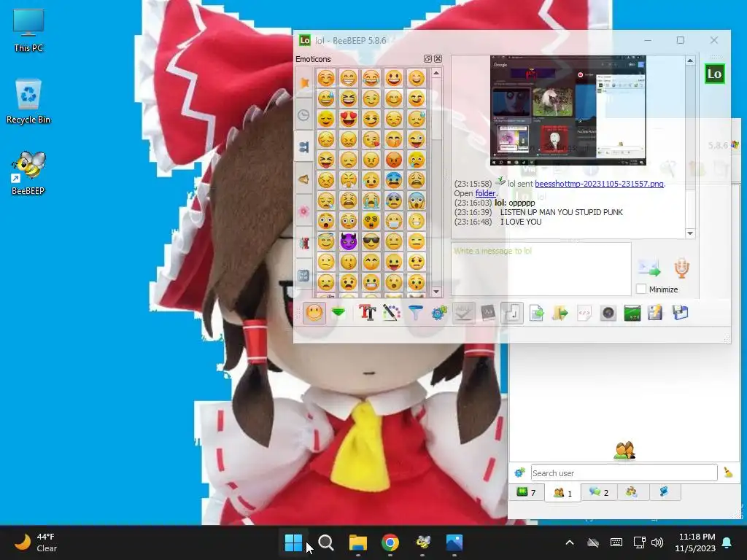Toggle the emoticons panel button in chat toolbar
Image resolution: width=747 pixels, height=560 pixels.
(314, 313)
